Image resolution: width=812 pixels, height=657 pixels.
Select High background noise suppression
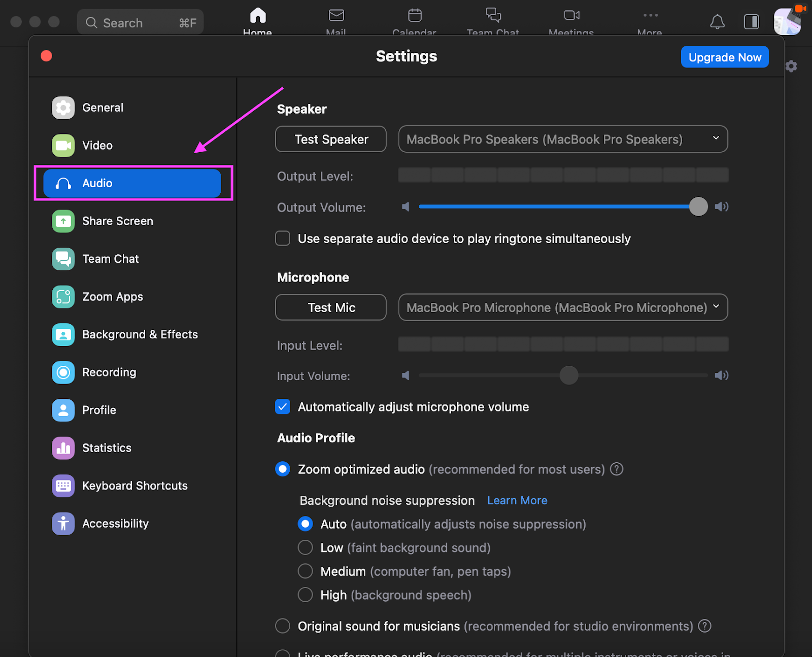click(305, 595)
